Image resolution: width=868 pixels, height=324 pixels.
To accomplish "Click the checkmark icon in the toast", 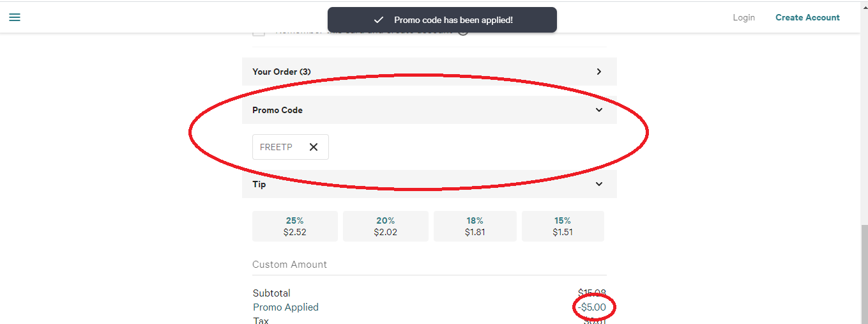I will click(x=379, y=20).
